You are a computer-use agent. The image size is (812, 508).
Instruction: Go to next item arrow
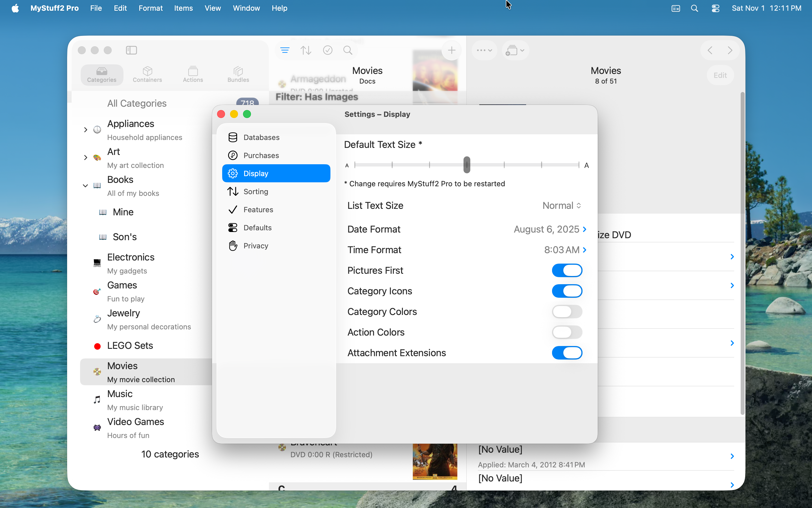pyautogui.click(x=730, y=51)
